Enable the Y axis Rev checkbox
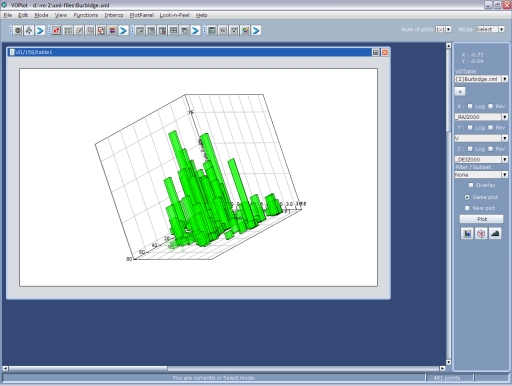 tap(490, 128)
